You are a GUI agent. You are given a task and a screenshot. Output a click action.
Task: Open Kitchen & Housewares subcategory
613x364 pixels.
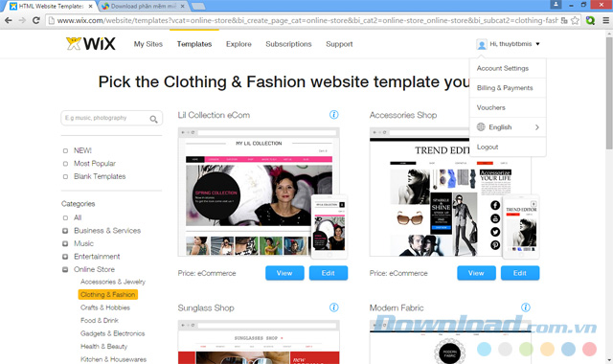(x=113, y=359)
